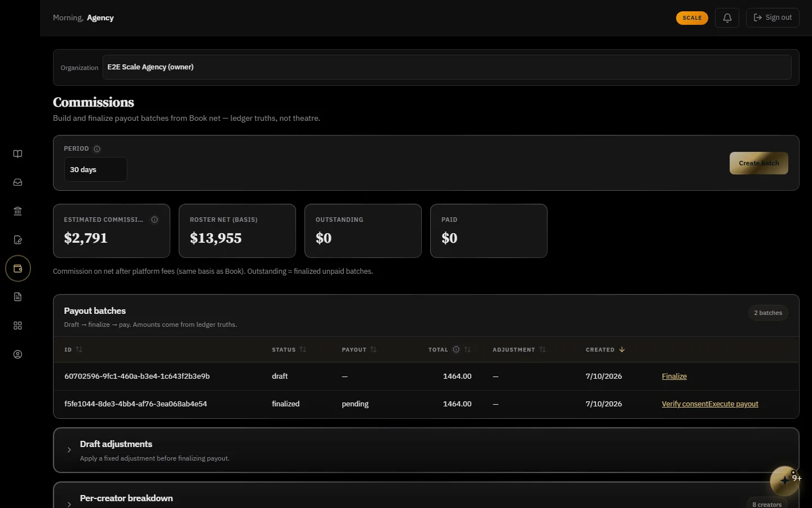Open the wallet Commissions sidebar icon
The image size is (812, 508).
click(x=18, y=269)
